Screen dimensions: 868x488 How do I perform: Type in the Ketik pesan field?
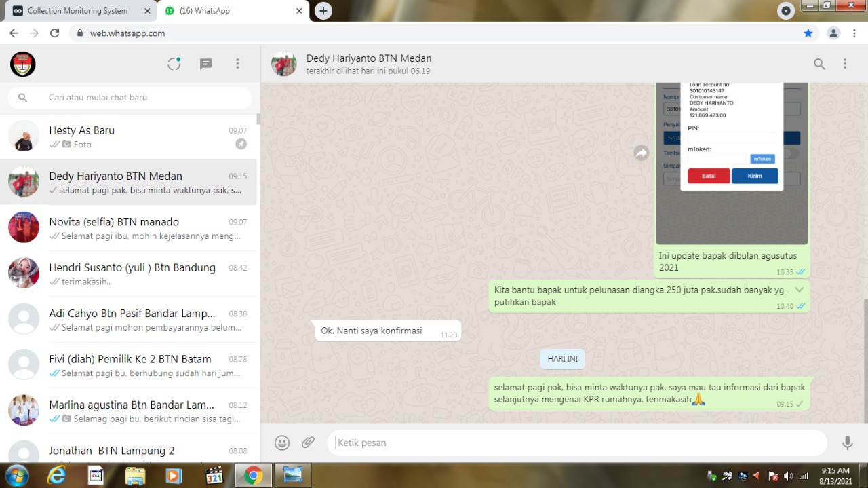coord(576,443)
